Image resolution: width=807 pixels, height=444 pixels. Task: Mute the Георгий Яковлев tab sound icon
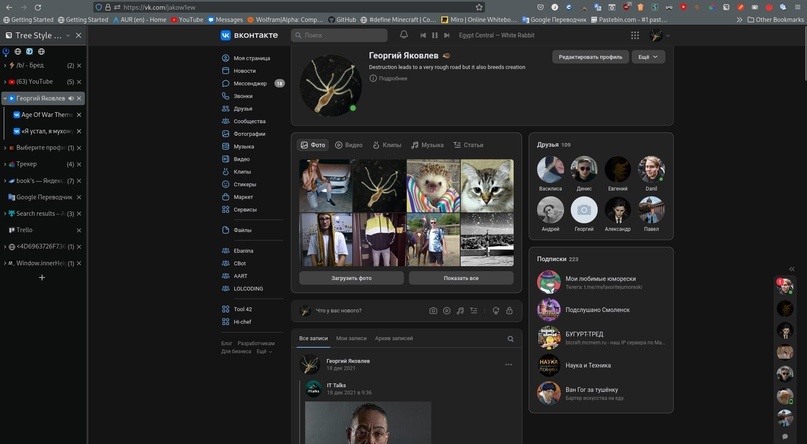(71, 98)
